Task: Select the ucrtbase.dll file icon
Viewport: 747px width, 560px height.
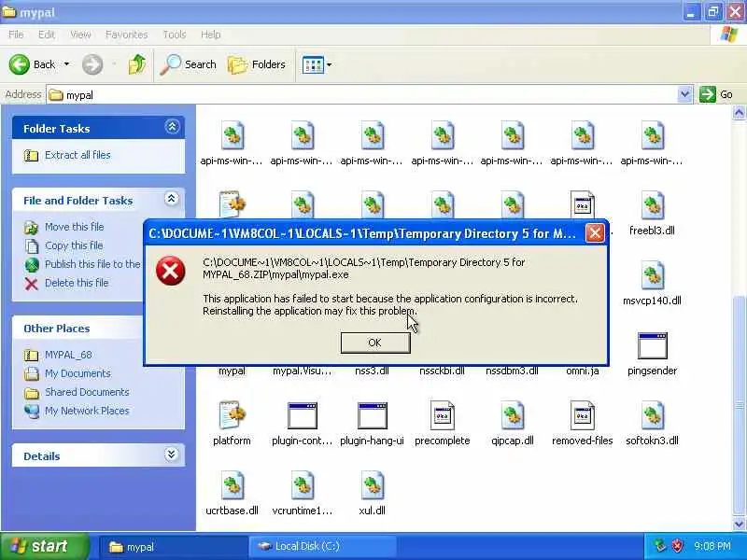Action: 232,485
